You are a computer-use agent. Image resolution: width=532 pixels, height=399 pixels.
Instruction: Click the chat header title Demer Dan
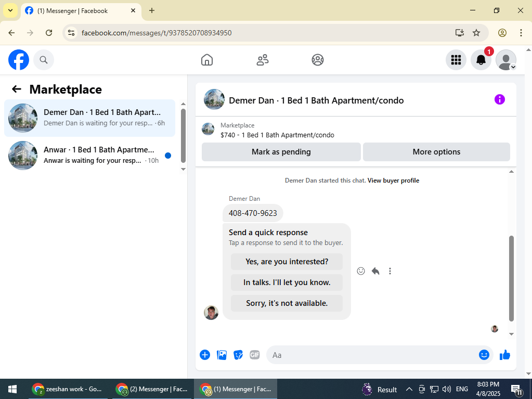pyautogui.click(x=316, y=100)
